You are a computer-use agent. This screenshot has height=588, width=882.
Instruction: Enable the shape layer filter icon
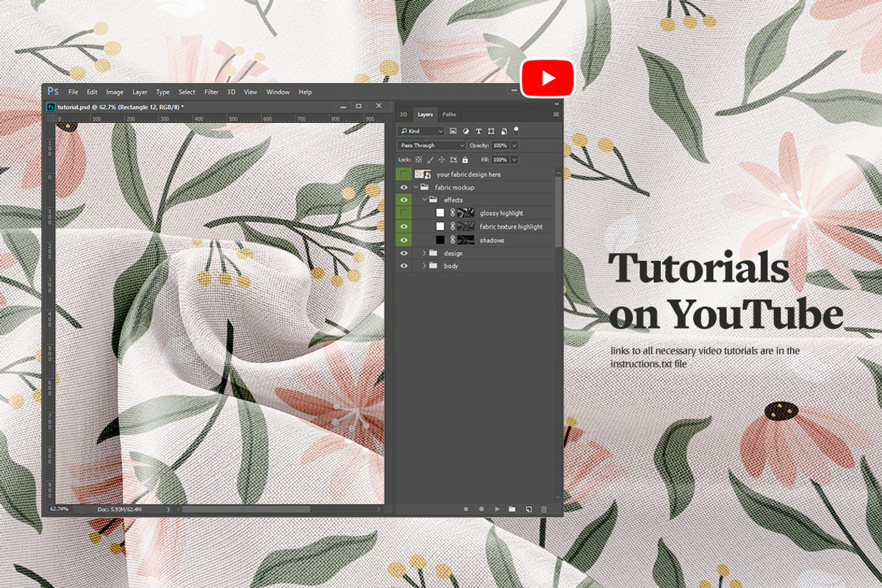tap(491, 131)
